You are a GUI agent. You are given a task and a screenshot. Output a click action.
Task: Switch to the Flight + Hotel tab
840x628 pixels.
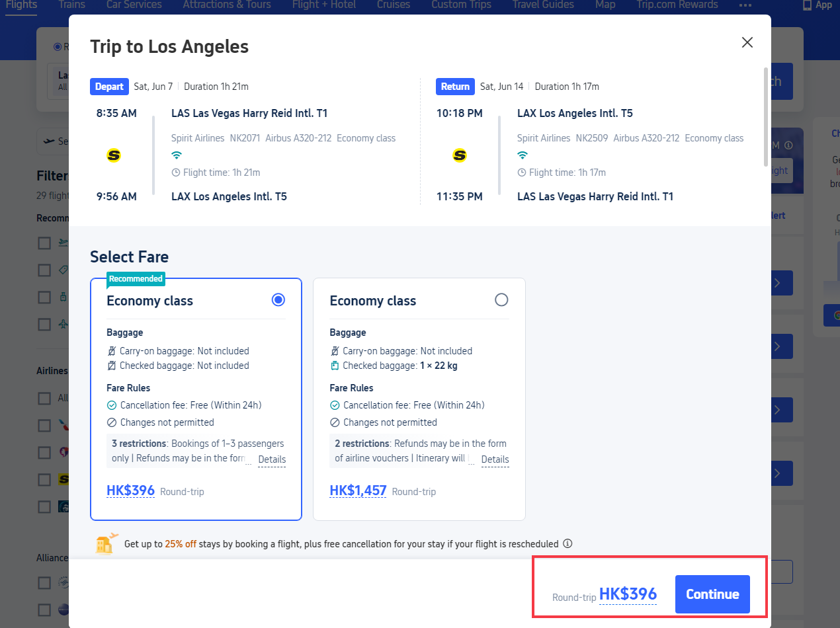point(323,5)
